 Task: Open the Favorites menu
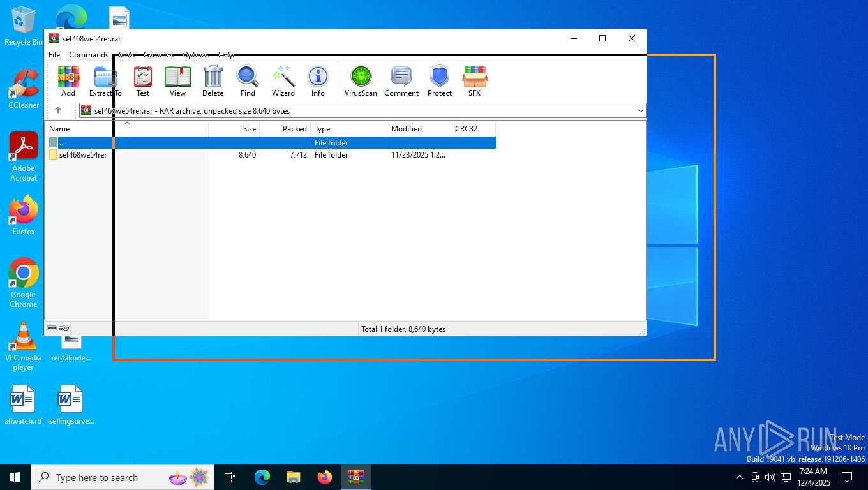click(159, 55)
